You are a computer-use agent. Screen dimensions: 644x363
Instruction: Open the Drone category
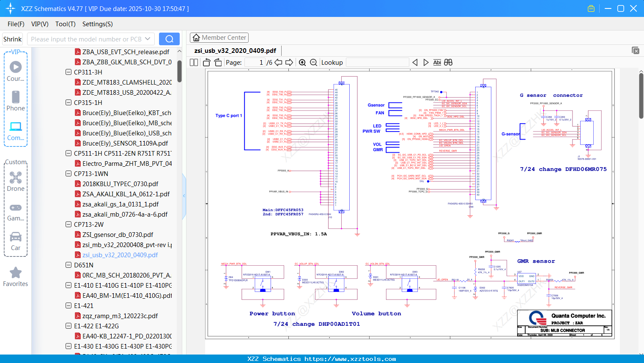tap(16, 181)
